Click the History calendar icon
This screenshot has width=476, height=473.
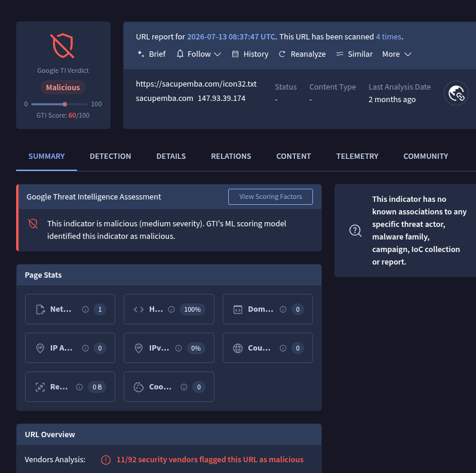(235, 54)
